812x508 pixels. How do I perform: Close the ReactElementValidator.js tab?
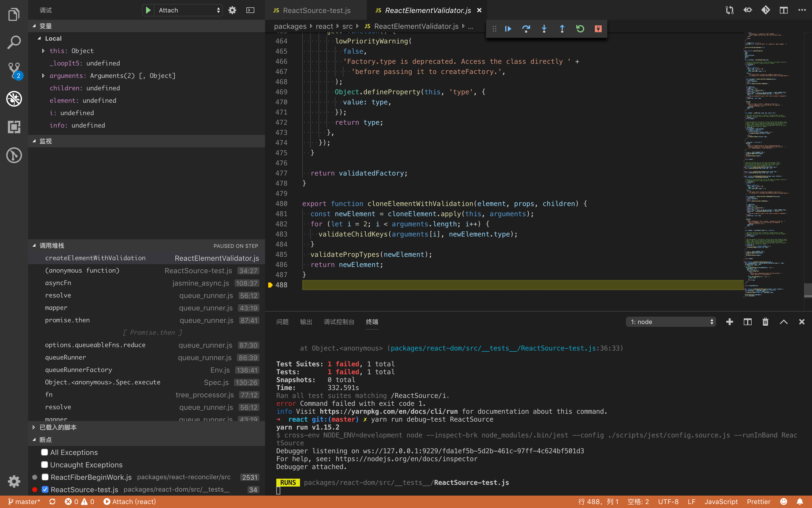[480, 10]
